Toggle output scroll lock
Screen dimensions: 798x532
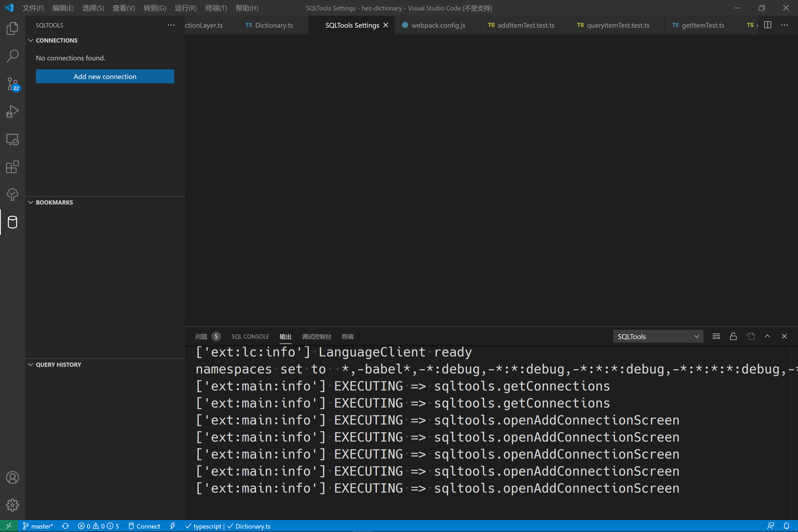pos(733,336)
